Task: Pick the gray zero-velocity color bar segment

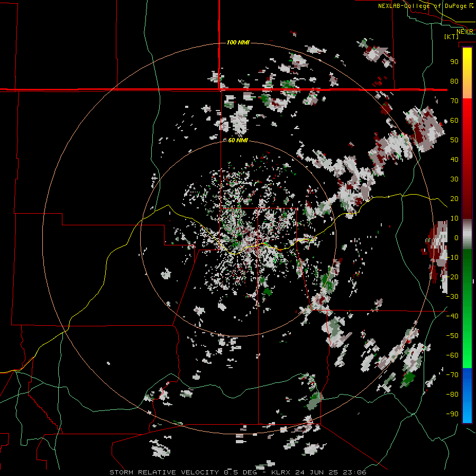Action: (x=467, y=234)
